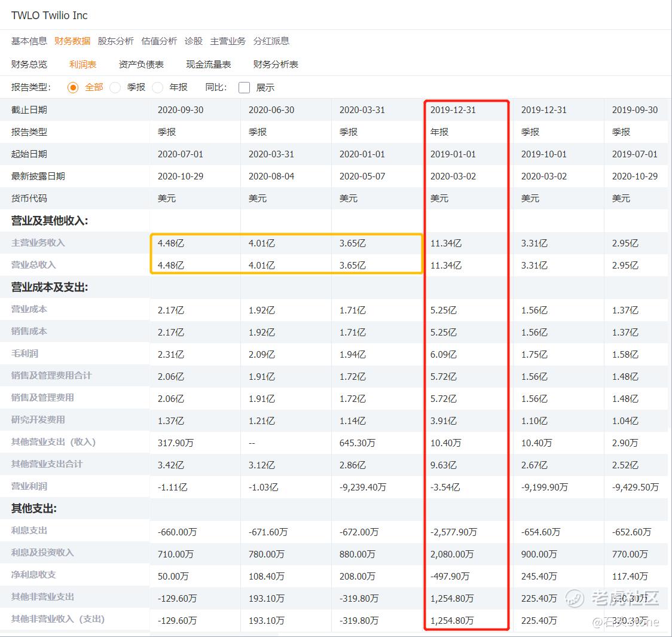Image resolution: width=672 pixels, height=637 pixels.
Task: Click the 营业利润 row label
Action: pyautogui.click(x=29, y=486)
